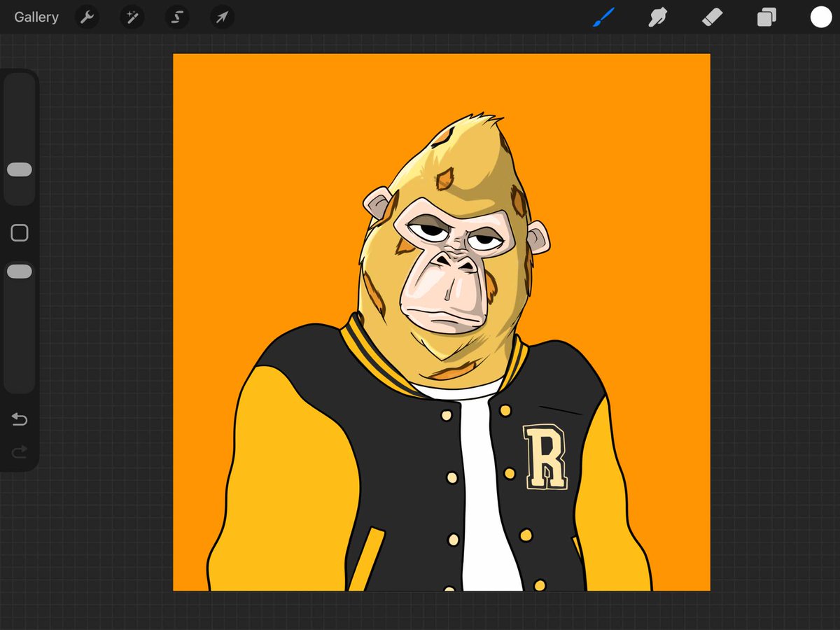
Task: Click the brush opacity slider handle
Action: 20,272
